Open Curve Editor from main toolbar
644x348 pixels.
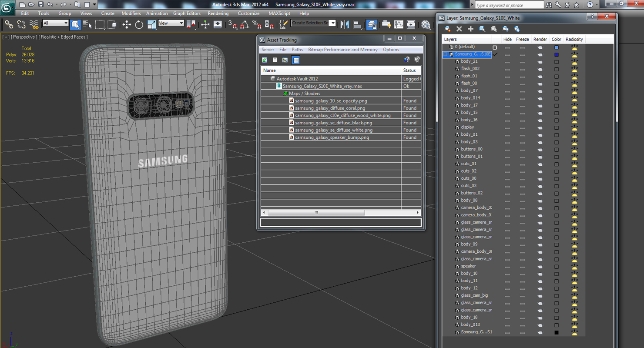pyautogui.click(x=399, y=25)
